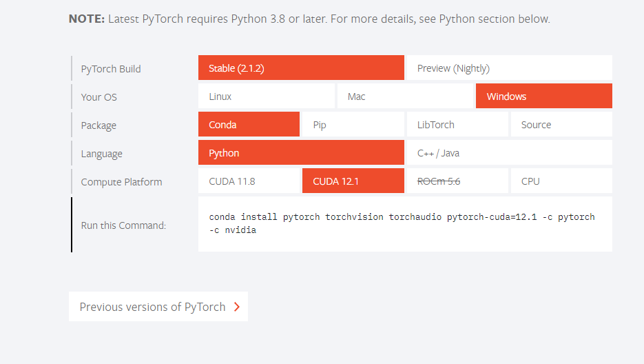Viewport: 644px width, 364px height.
Task: Click the conda install command text
Action: [402, 223]
